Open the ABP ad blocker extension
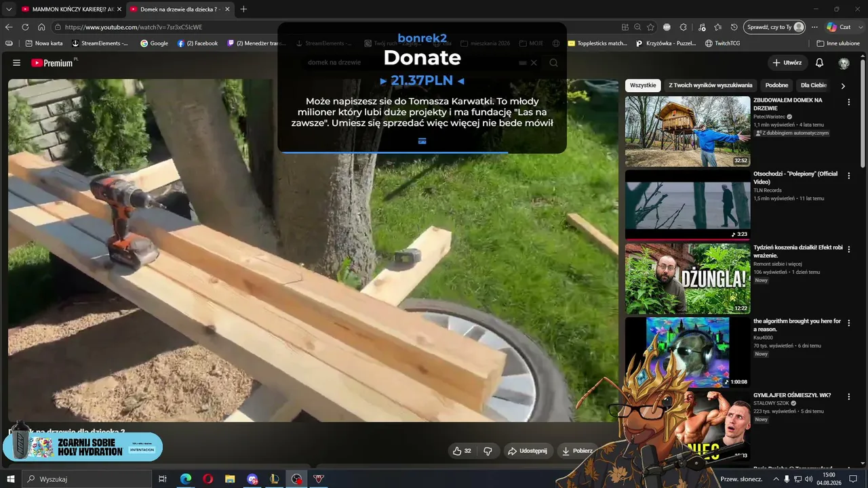The image size is (868, 488). [x=667, y=27]
